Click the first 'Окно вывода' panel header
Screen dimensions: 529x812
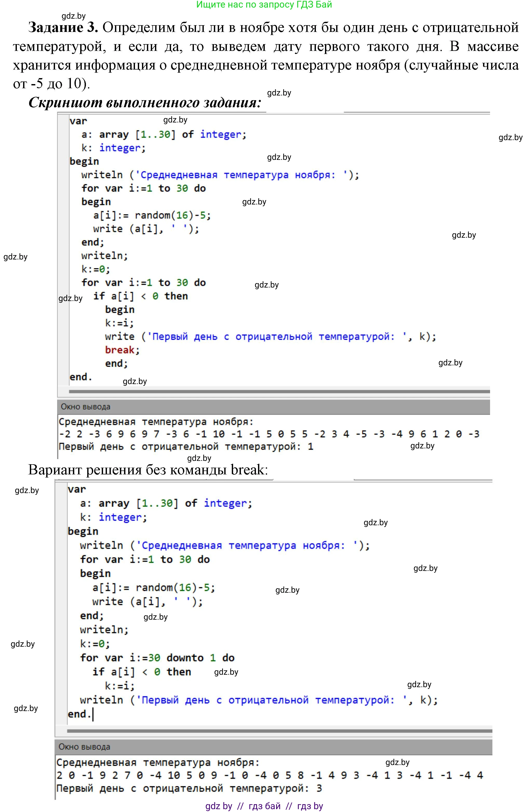pyautogui.click(x=85, y=407)
